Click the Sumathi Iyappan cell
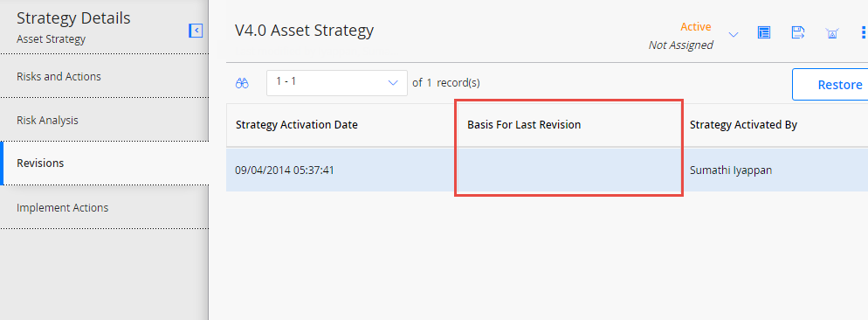The width and height of the screenshot is (868, 320). [x=731, y=170]
